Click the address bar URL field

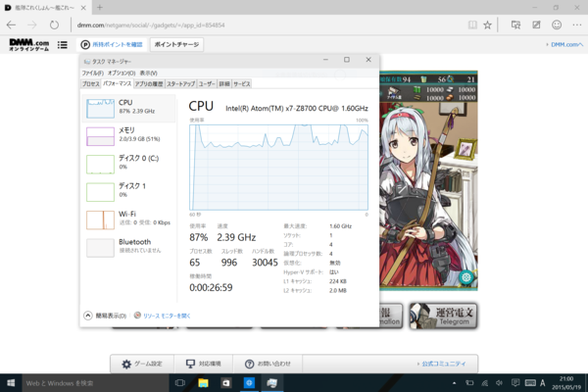point(269,25)
